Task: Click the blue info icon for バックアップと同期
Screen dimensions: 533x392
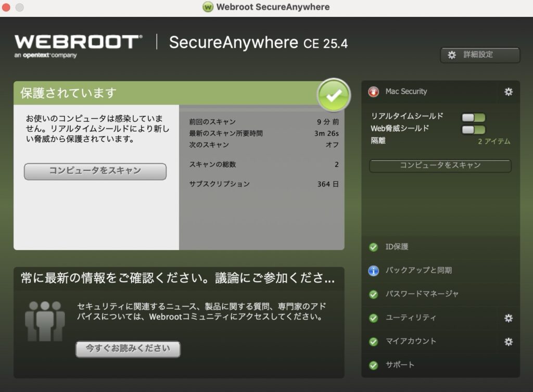Action: pyautogui.click(x=373, y=271)
